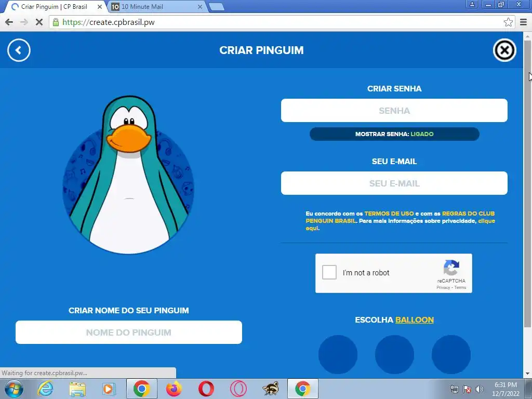
Task: Open the Windows Start menu
Action: [14, 389]
